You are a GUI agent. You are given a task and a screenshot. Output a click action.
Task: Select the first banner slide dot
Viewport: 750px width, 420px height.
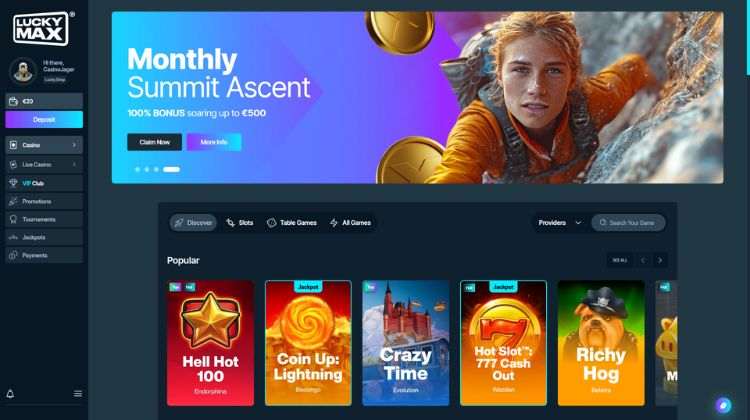pos(138,169)
